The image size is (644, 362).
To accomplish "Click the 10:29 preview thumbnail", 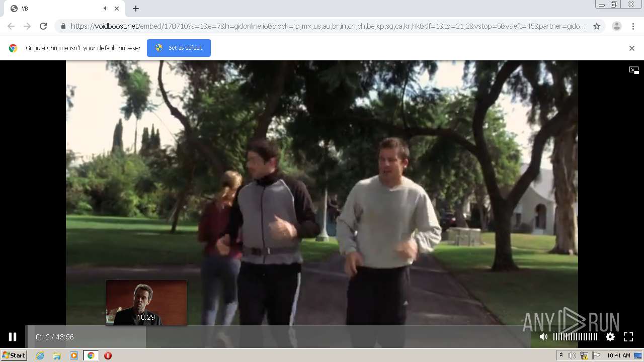I will 146,302.
